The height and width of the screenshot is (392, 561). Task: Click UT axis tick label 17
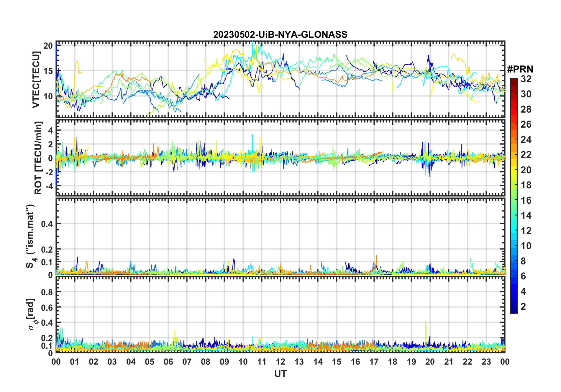pyautogui.click(x=374, y=362)
